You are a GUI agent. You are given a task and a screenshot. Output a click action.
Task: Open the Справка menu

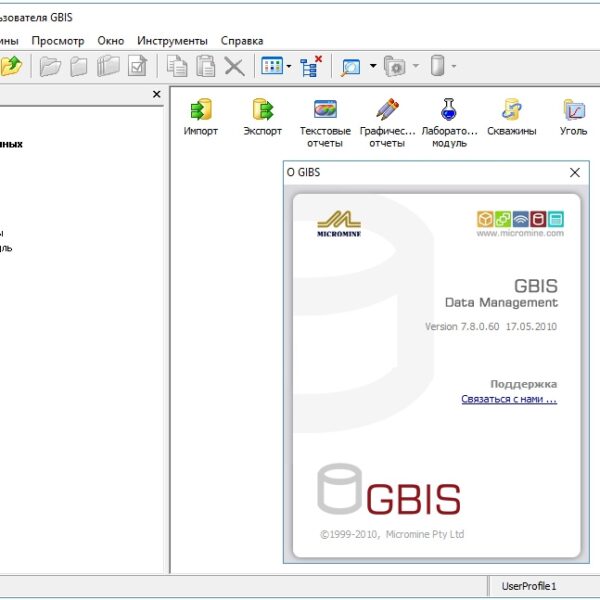(242, 41)
